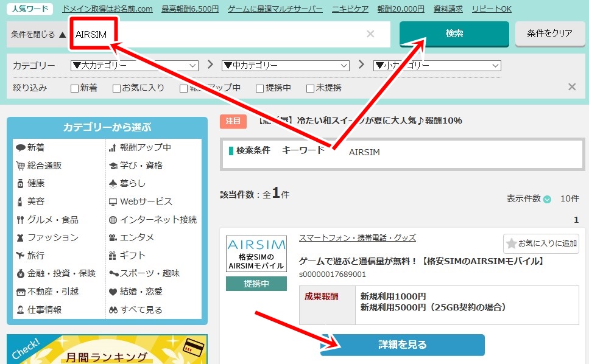589x364 pixels.
Task: Click the 旅行 airplane icon
Action: (x=20, y=256)
